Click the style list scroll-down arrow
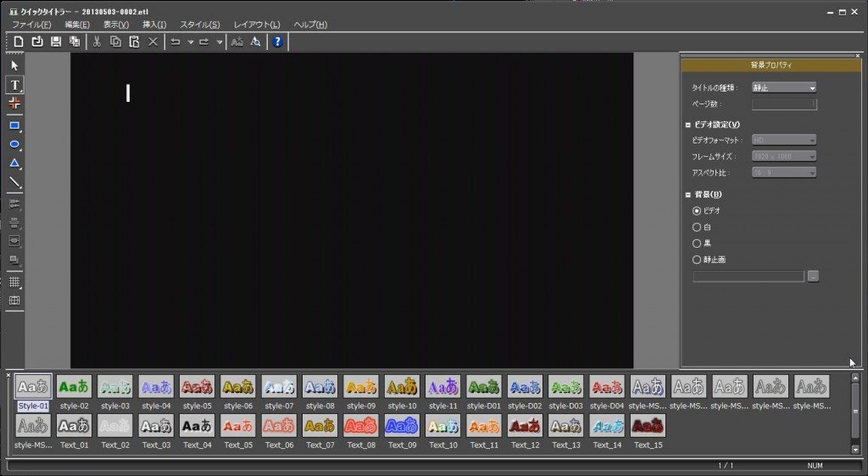This screenshot has height=476, width=868. pyautogui.click(x=855, y=450)
